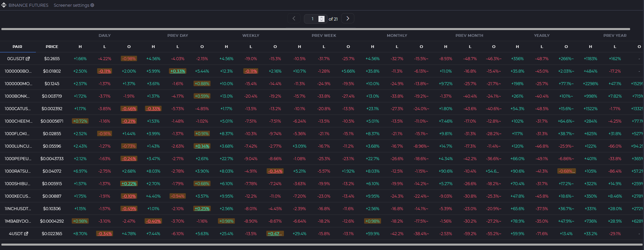
Task: Click the +356% yearly high for 0GUSDT
Action: (x=517, y=59)
